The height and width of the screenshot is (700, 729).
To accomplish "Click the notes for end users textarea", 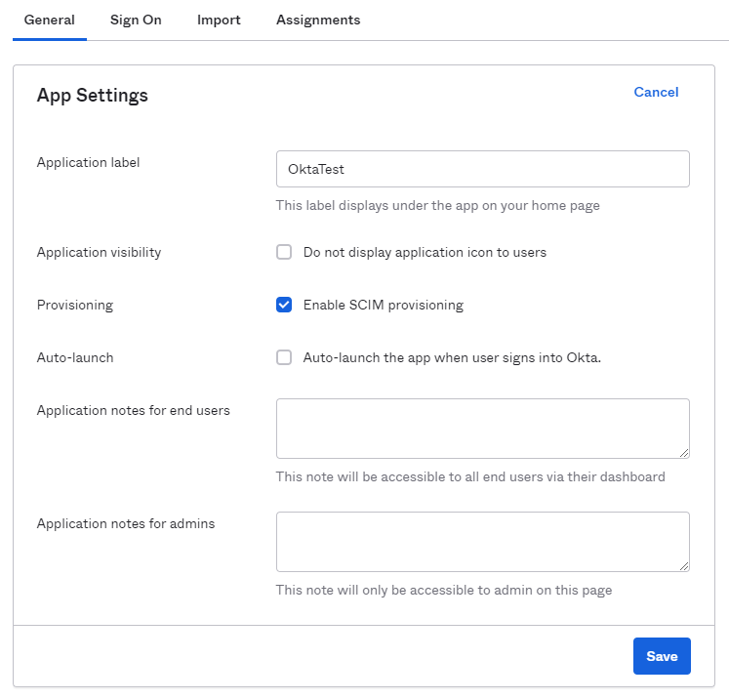I will click(483, 429).
